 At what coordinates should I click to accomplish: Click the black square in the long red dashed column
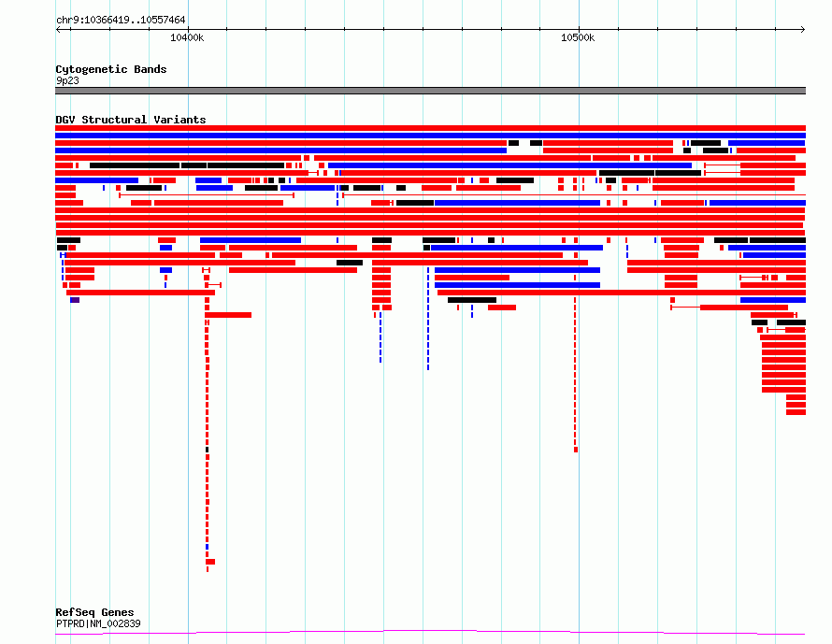[x=207, y=450]
